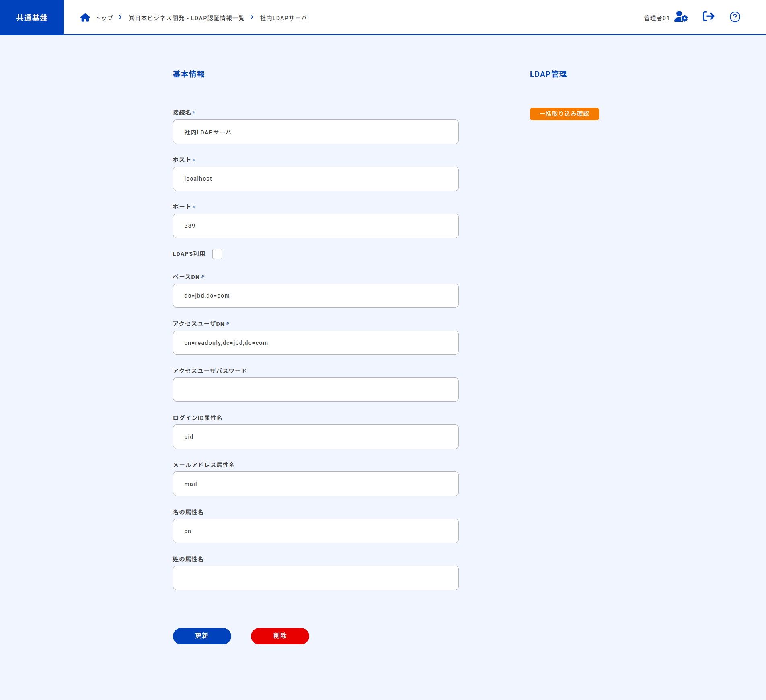The height and width of the screenshot is (700, 766).
Task: Click the ホスト field containing localhost
Action: click(316, 179)
